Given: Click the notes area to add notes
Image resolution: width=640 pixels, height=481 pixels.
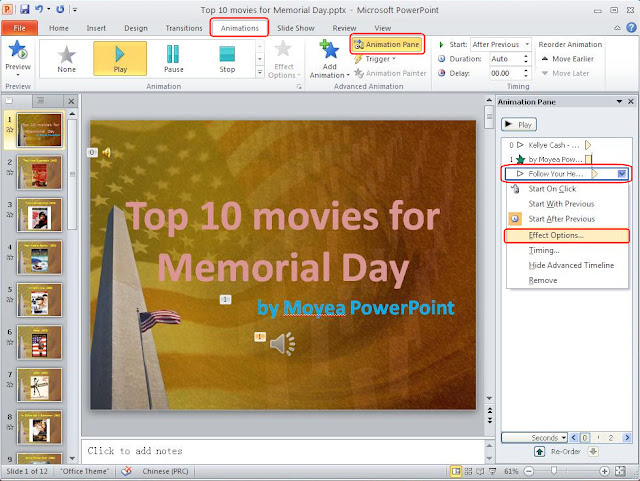Looking at the screenshot, I should point(282,451).
